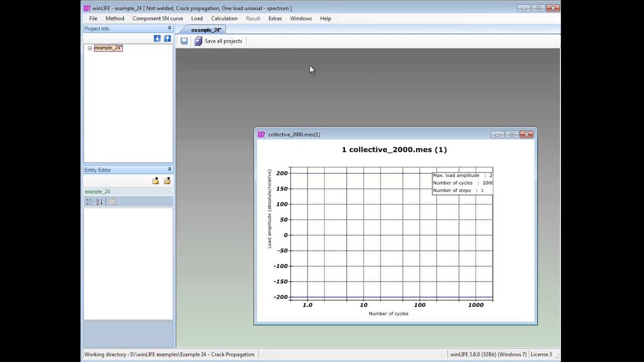This screenshot has height=362, width=644.
Task: Expand the example_24 tree node
Action: 90,48
